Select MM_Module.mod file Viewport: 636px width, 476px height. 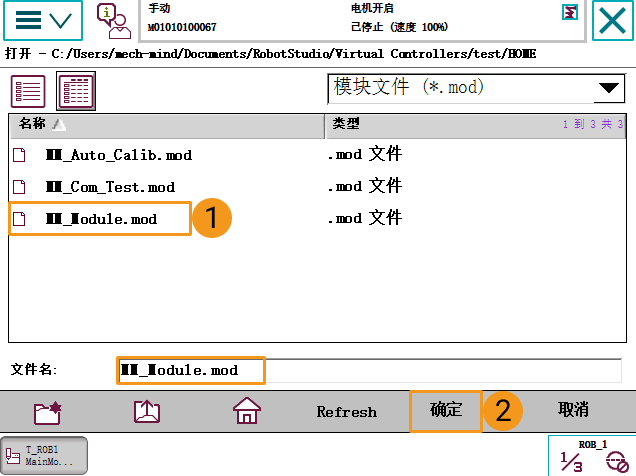tap(101, 219)
